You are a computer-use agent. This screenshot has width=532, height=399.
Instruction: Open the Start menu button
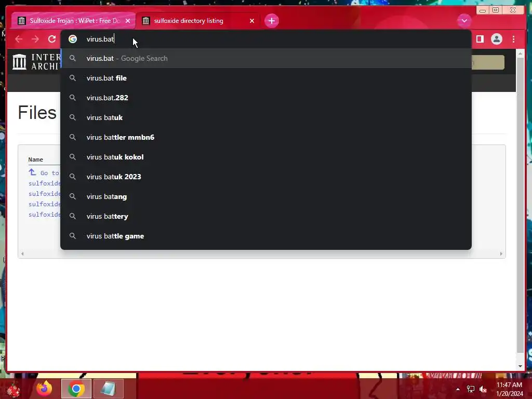[x=13, y=389]
